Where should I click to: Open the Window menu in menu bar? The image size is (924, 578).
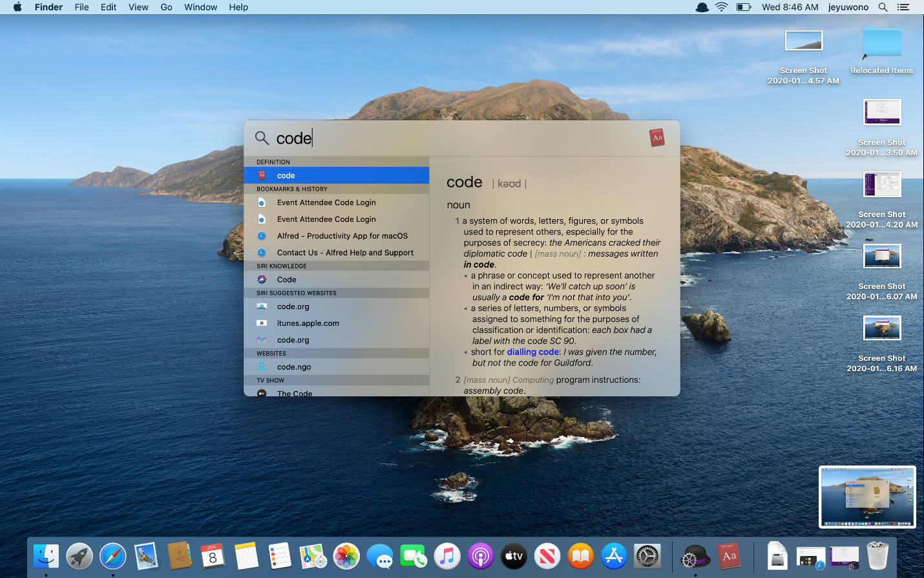200,7
